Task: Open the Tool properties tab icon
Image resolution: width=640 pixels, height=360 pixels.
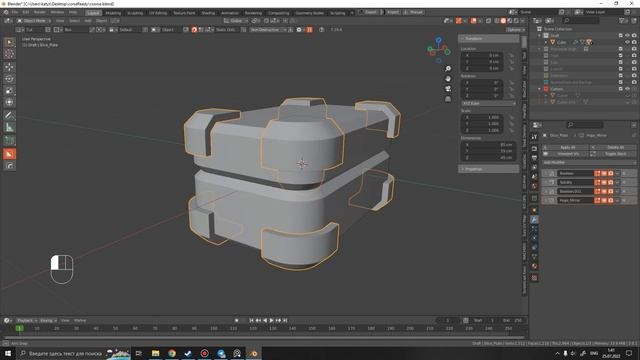Action: (x=534, y=137)
